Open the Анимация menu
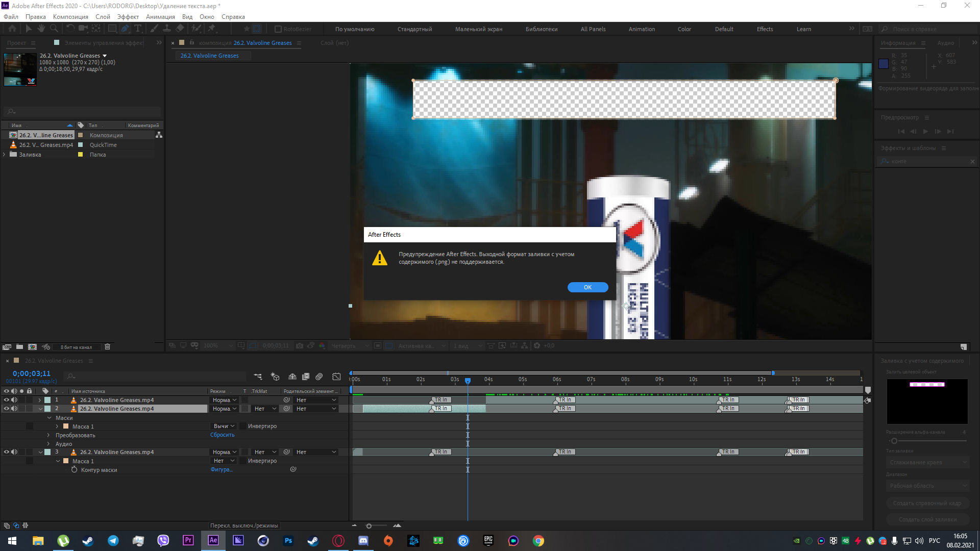 point(160,17)
